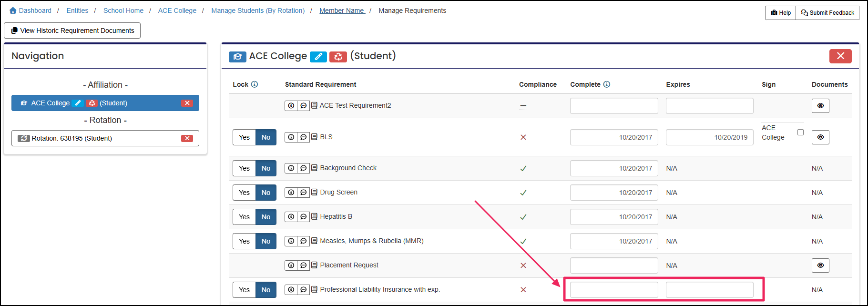
Task: Remove Rotation: 638195 in navigation
Action: pos(187,138)
